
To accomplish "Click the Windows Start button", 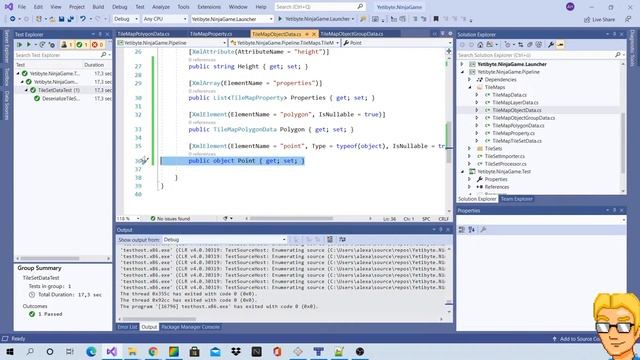I will point(9,351).
